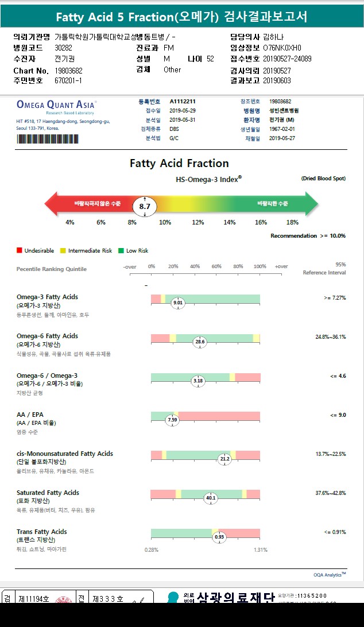The height and width of the screenshot is (627, 364).
Task: Click the Recommendation >= 10.0% text
Action: click(308, 236)
